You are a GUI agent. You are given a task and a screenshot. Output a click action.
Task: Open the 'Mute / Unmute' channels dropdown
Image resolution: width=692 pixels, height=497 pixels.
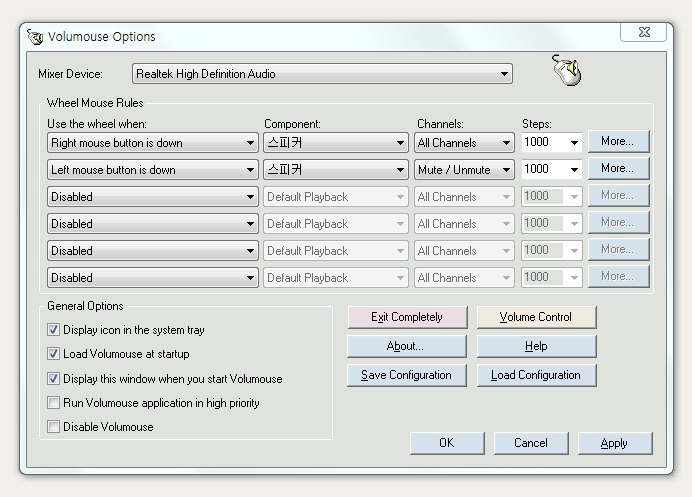464,170
